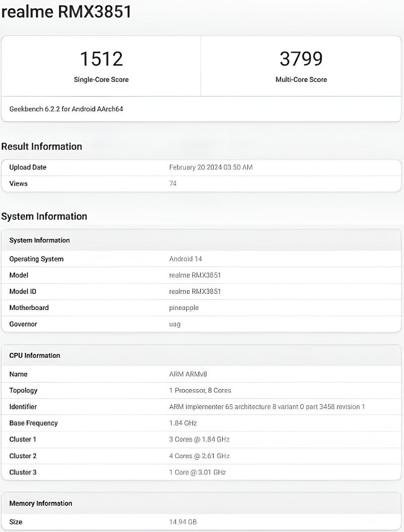The width and height of the screenshot is (404, 532).
Task: Click the Cluster 1 label
Action: 23,439
